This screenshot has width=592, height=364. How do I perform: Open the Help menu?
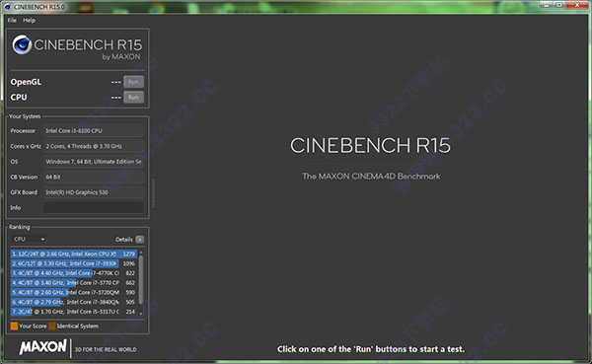[x=29, y=21]
